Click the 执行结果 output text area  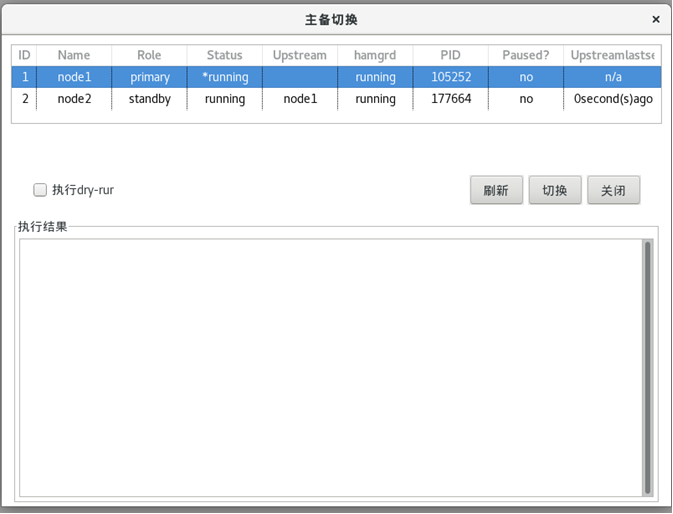coord(330,367)
